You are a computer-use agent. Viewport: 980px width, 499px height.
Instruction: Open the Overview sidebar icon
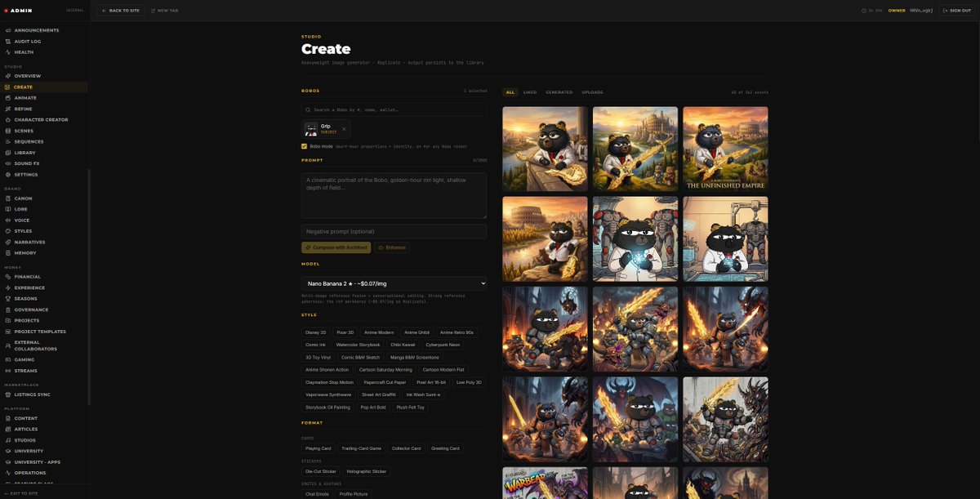7,76
